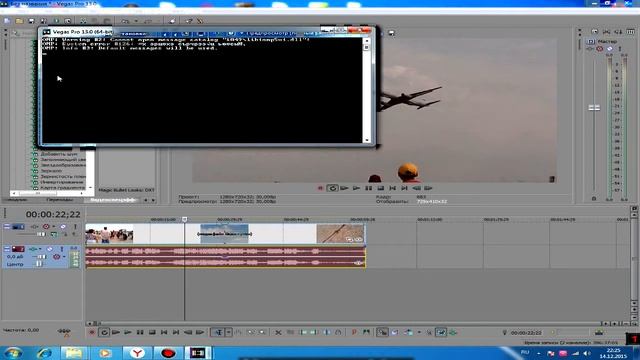
Task: Adjust the audio track pan slider
Action: 39,264
